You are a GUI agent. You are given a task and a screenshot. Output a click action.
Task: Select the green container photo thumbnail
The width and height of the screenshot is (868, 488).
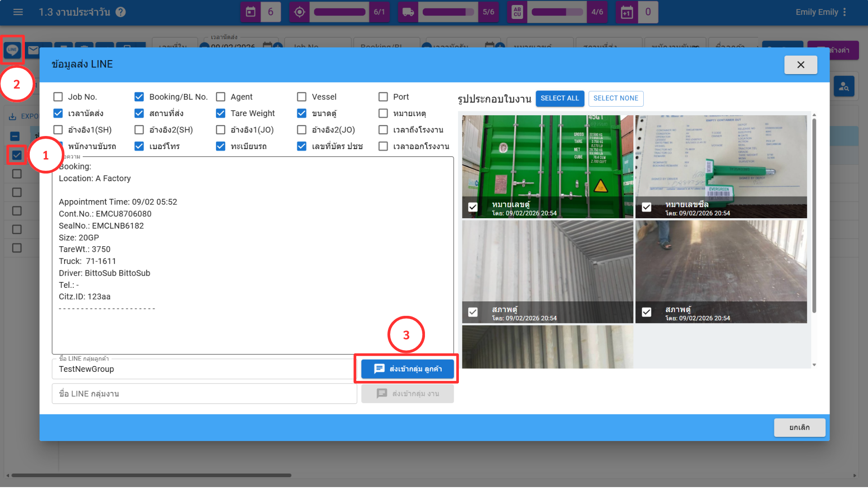pos(547,166)
